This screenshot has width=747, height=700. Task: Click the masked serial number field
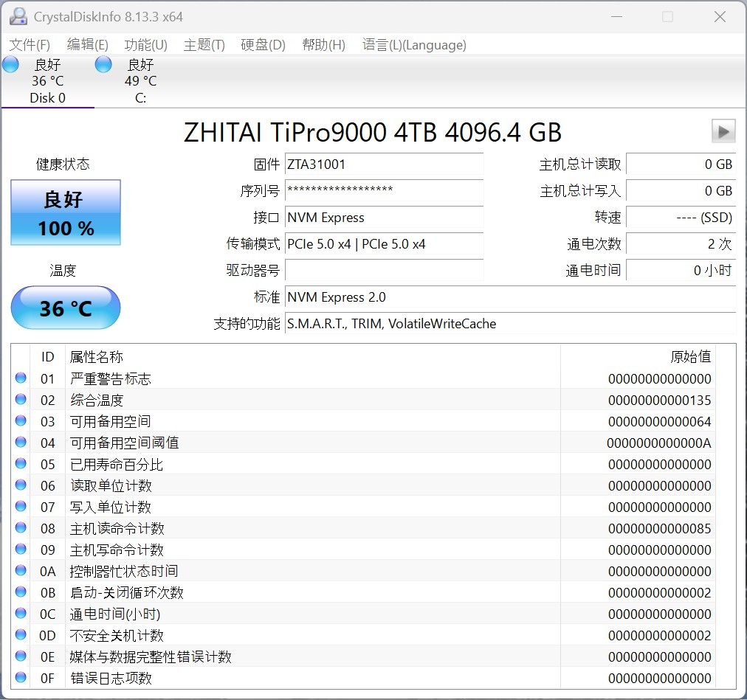(x=384, y=191)
